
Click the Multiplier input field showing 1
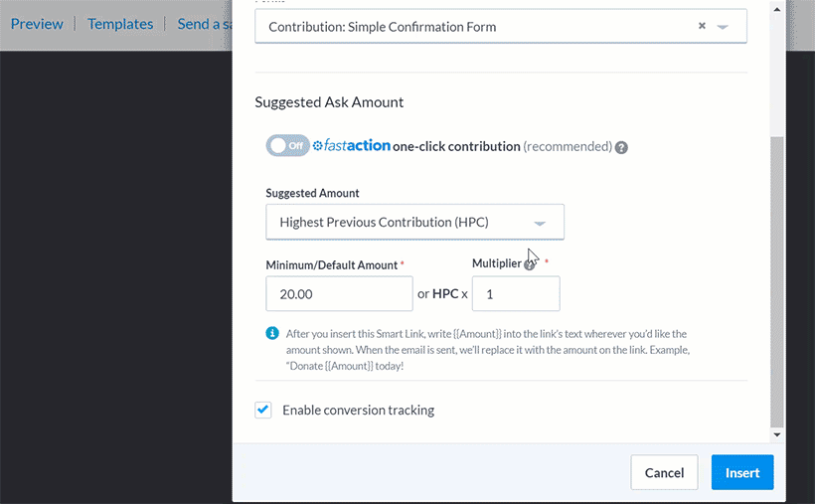pyautogui.click(x=516, y=294)
